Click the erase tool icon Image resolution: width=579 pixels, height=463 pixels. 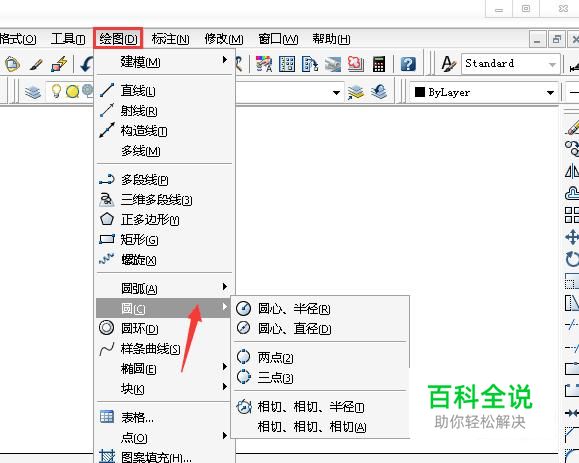(x=573, y=127)
